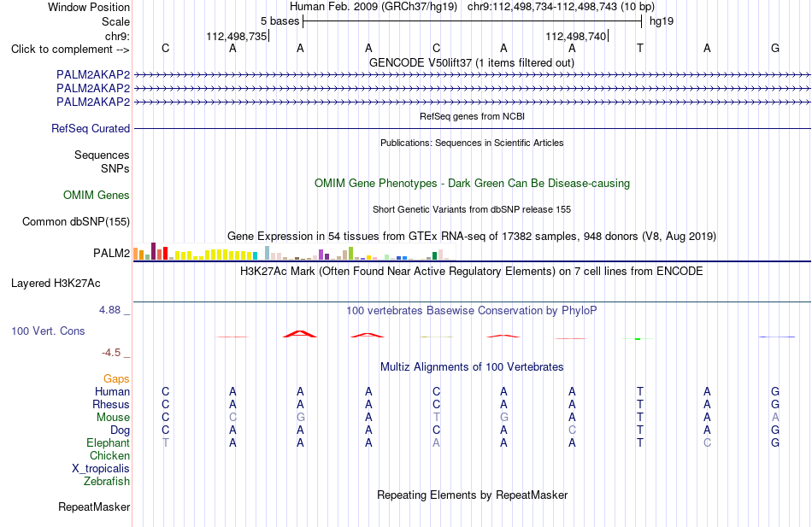Open the 100 Vert. Cons track label
Viewport: 812px width, 527px height.
(x=48, y=331)
